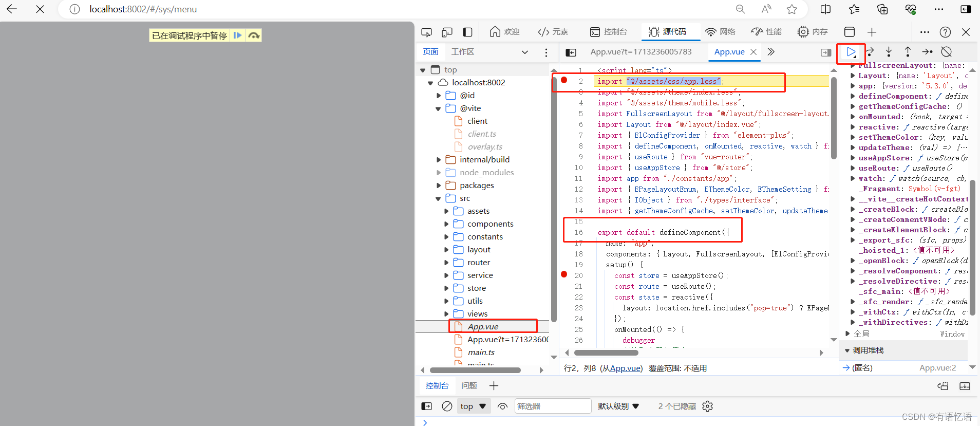Switch to the 控制台 console panel tab
The width and height of the screenshot is (980, 426).
609,32
